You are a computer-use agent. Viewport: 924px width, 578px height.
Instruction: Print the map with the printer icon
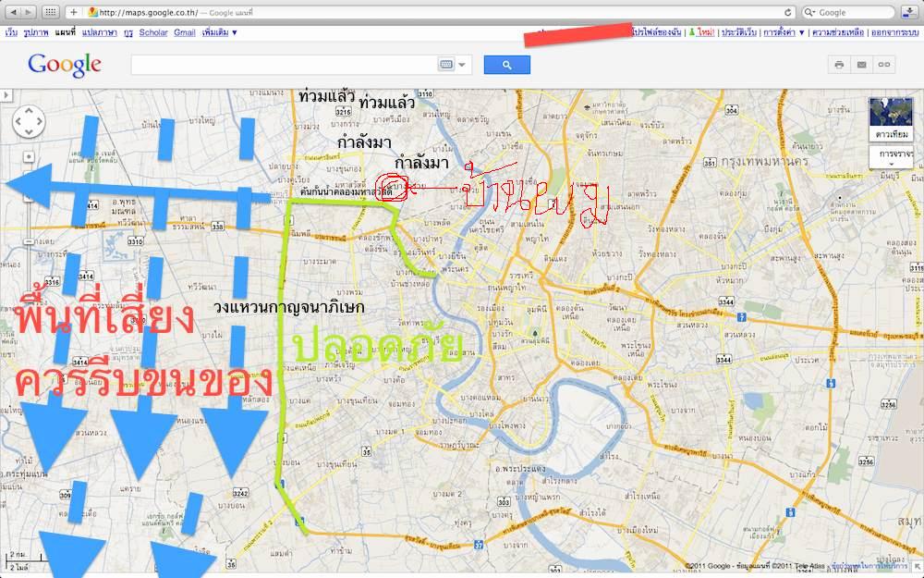click(x=839, y=65)
